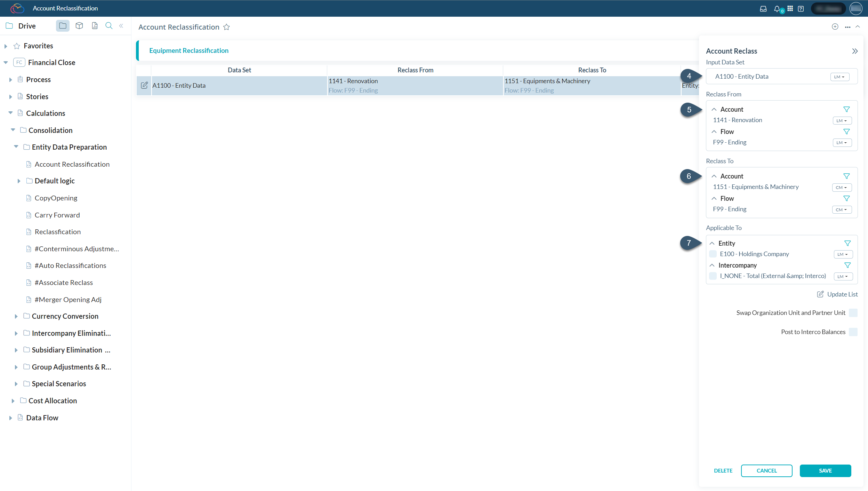The height and width of the screenshot is (491, 868).
Task: Enable Swap Organization Unit and Partner Unit
Action: [853, 312]
